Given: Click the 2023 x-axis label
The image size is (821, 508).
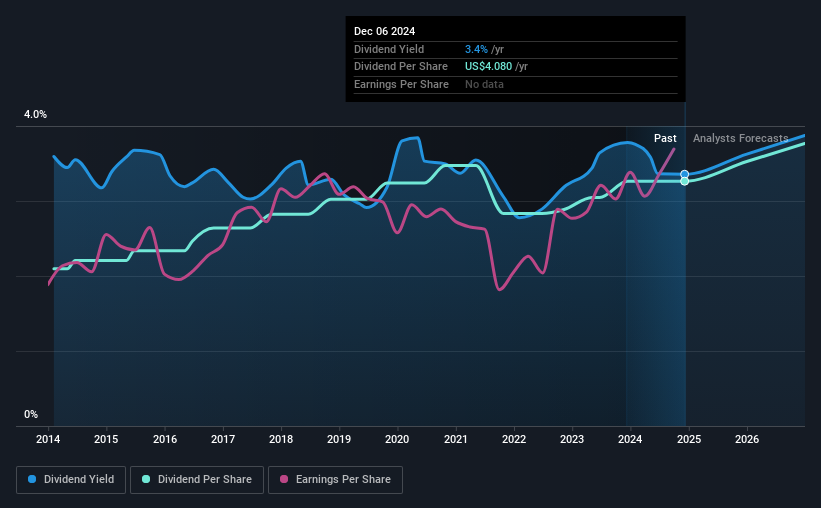Looking at the screenshot, I should click(x=572, y=439).
